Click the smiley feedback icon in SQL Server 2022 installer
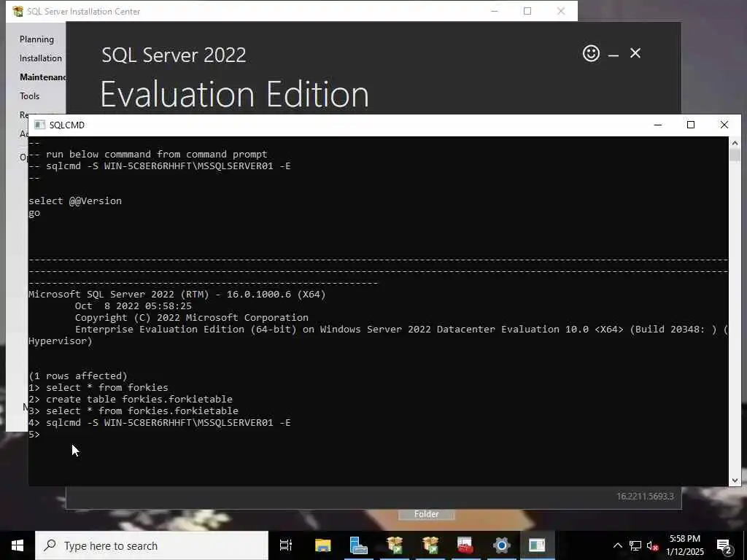This screenshot has width=747, height=560. 591,53
